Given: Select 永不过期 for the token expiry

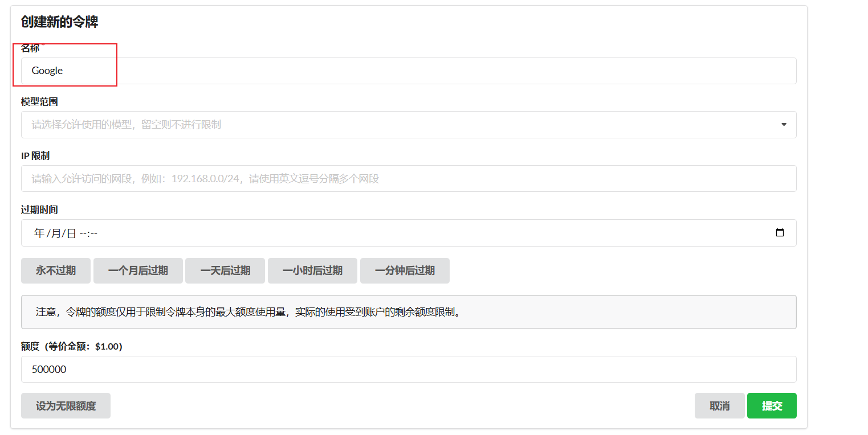Looking at the screenshot, I should click(55, 270).
